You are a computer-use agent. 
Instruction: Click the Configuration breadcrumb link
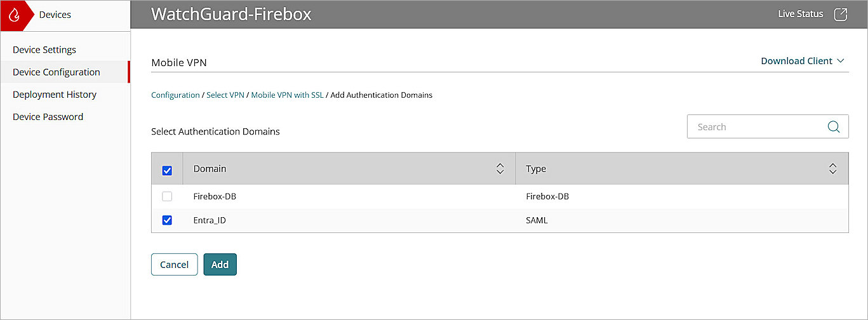click(x=175, y=95)
